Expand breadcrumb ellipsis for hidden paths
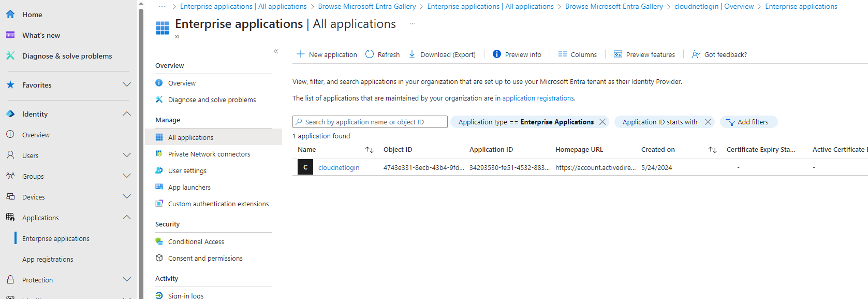 tap(163, 6)
